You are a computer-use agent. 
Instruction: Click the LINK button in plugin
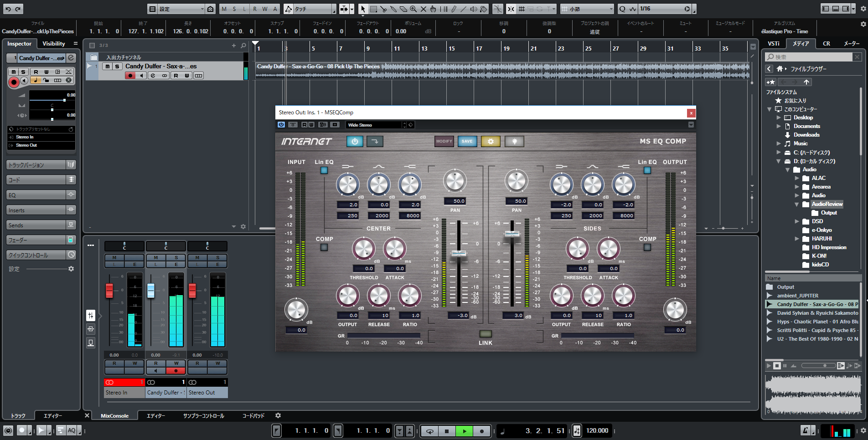click(486, 334)
